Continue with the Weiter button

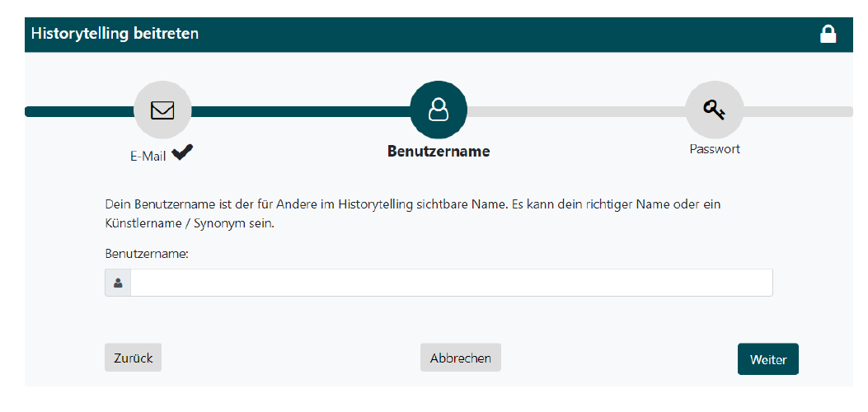pyautogui.click(x=767, y=359)
